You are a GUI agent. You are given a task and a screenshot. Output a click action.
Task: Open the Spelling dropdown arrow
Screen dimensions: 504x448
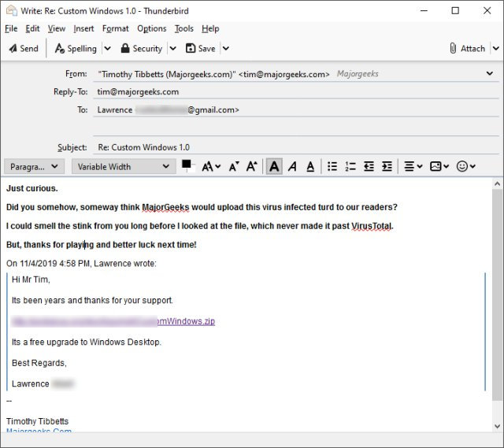click(x=108, y=49)
